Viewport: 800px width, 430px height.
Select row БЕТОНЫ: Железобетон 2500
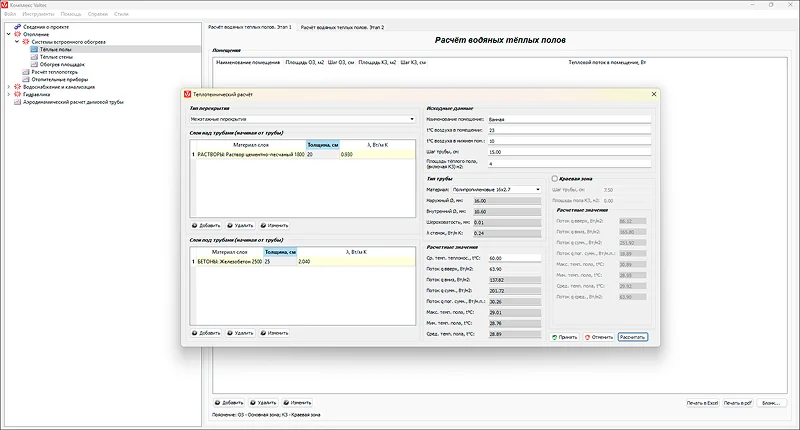coord(303,261)
